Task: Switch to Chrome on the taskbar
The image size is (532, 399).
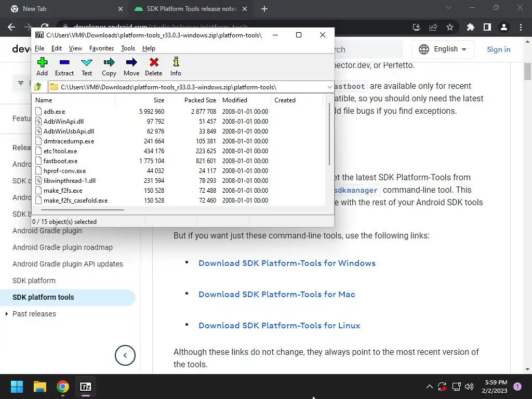Action: (x=63, y=387)
